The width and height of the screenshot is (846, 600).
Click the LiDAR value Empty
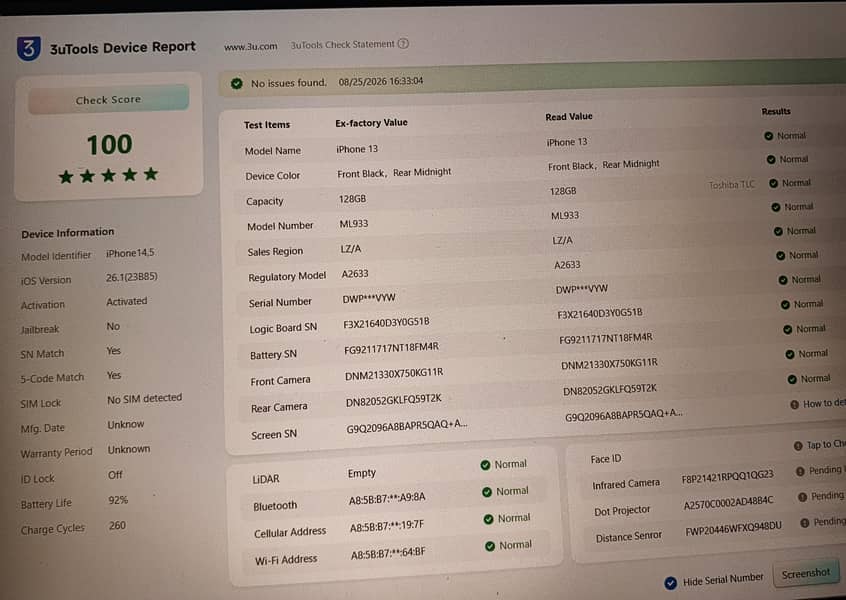[361, 473]
